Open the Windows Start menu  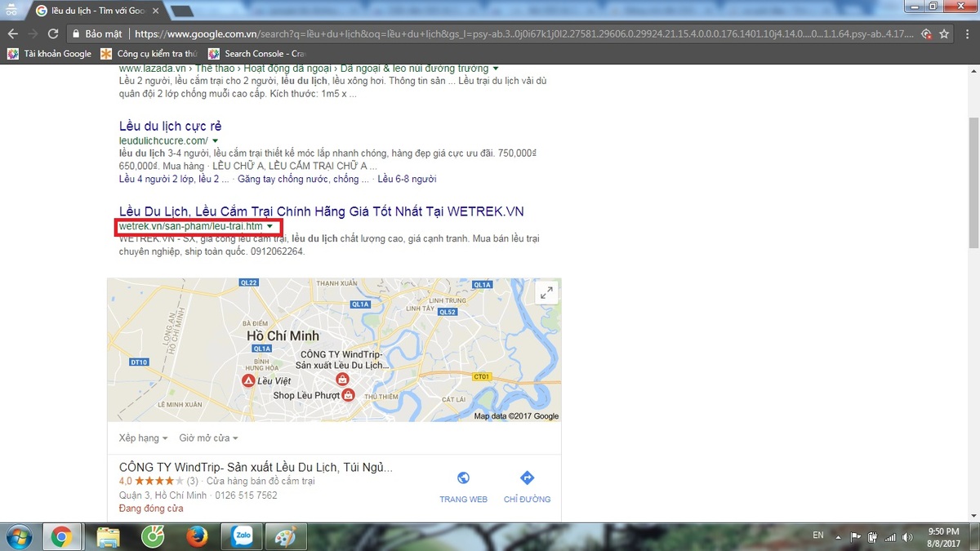18,536
